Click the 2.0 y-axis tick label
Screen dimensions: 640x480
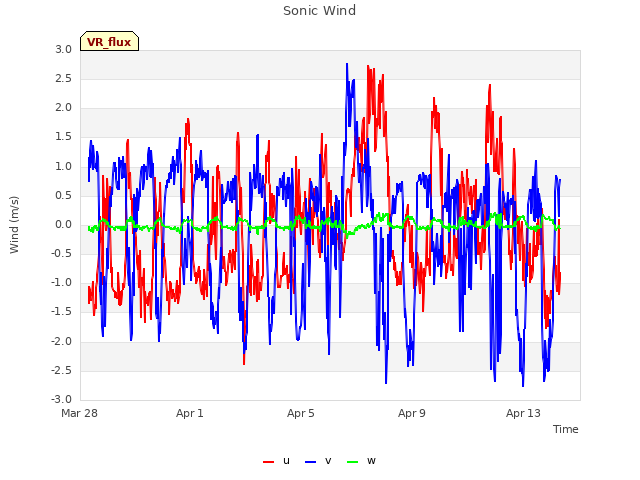[64, 108]
